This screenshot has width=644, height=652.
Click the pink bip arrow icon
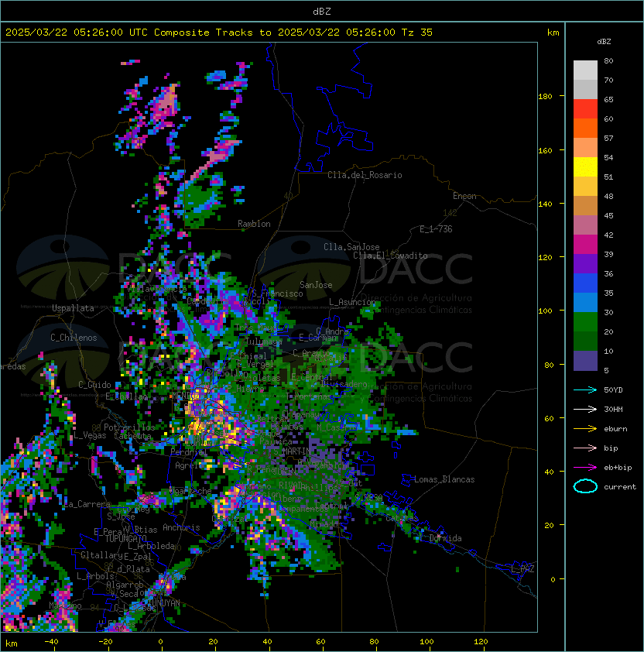click(585, 448)
